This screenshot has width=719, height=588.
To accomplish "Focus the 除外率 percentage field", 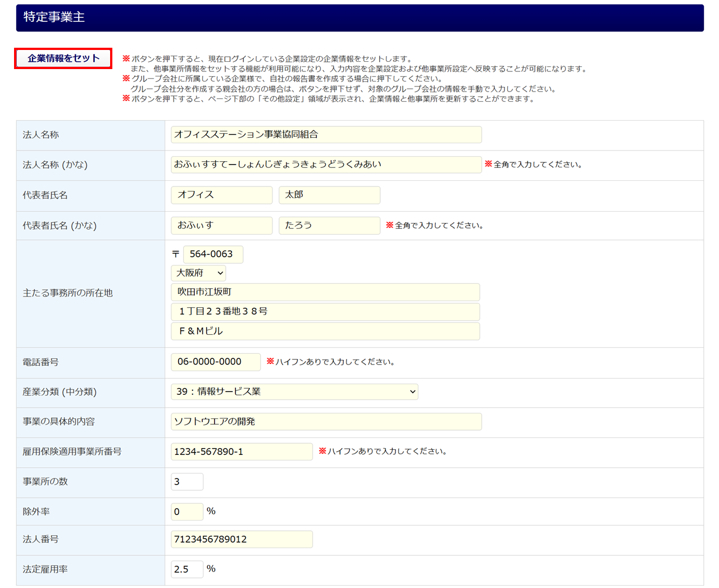I will coord(187,512).
